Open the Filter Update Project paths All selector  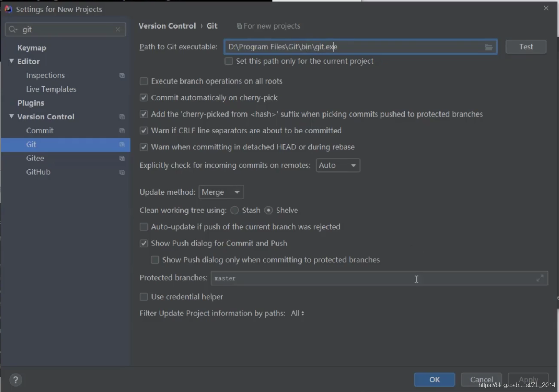click(x=297, y=314)
